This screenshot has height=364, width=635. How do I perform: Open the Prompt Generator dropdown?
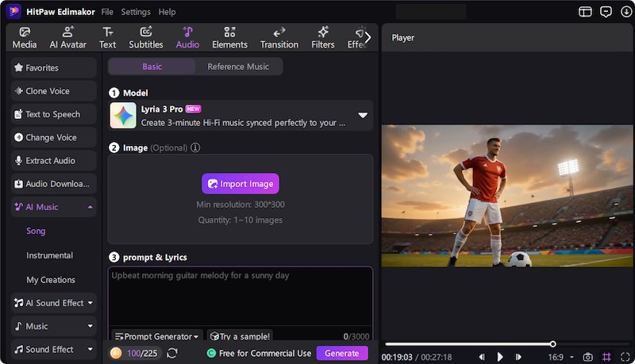click(156, 335)
